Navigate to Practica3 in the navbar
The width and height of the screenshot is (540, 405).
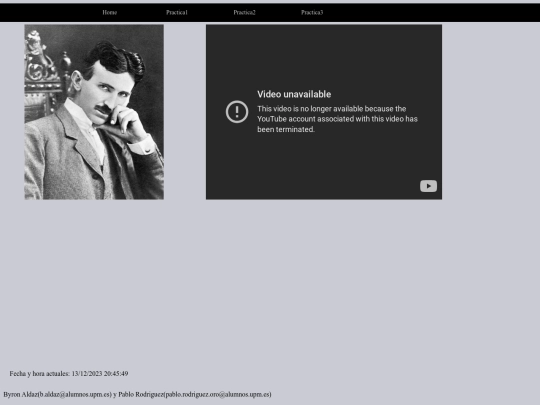click(312, 12)
